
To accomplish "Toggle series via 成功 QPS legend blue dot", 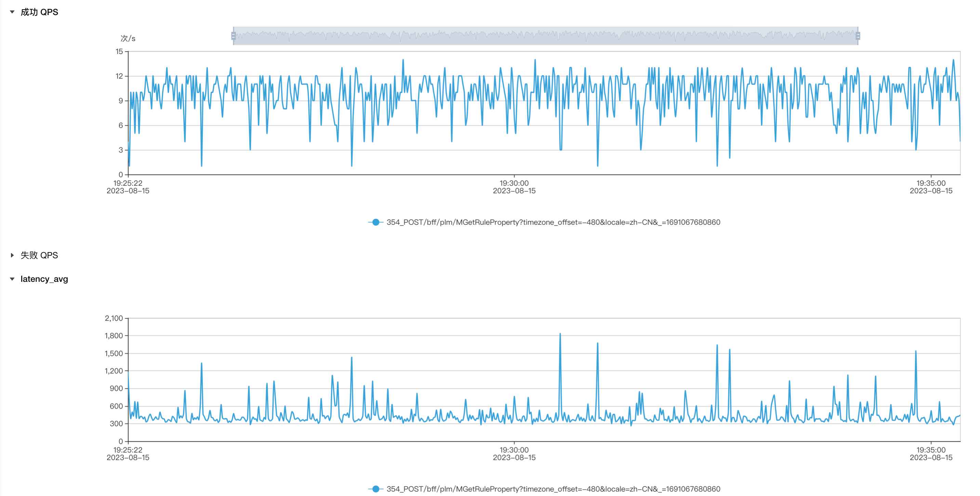I will tap(375, 222).
